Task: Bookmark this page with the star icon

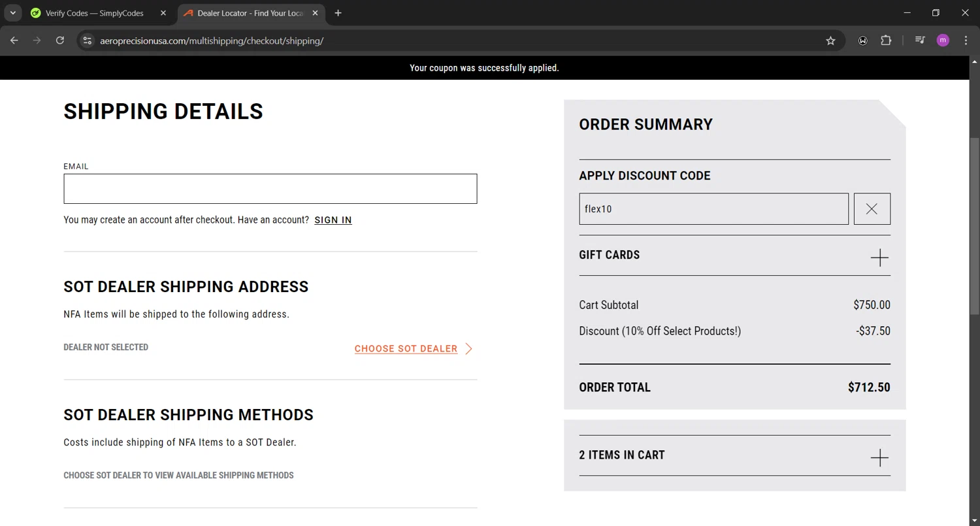Action: (830, 41)
